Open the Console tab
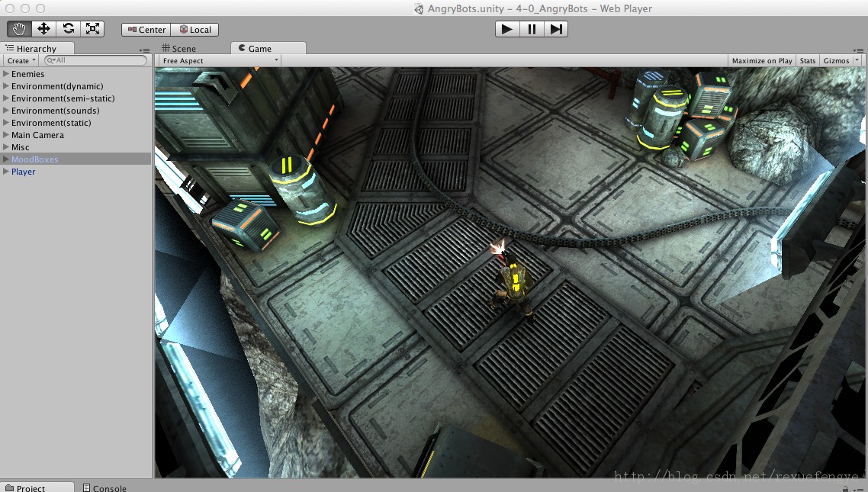 tap(104, 487)
